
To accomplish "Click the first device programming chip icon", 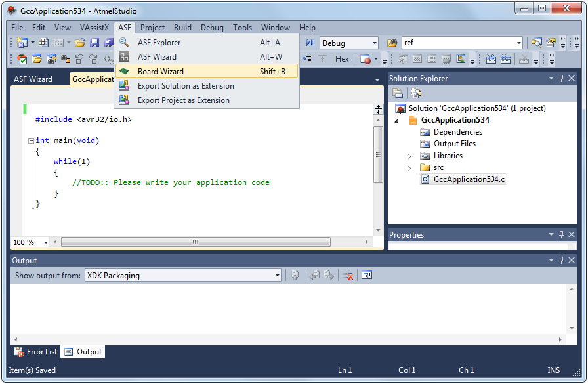I will click(x=491, y=59).
